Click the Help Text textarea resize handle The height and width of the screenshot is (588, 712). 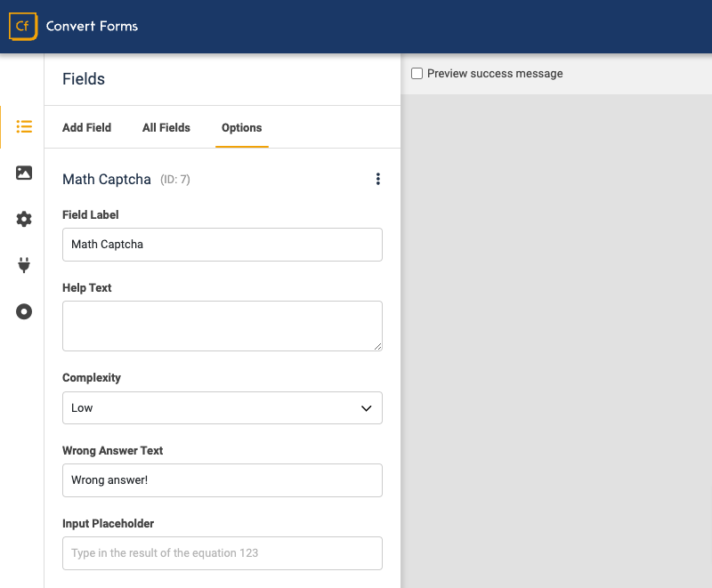[x=377, y=347]
